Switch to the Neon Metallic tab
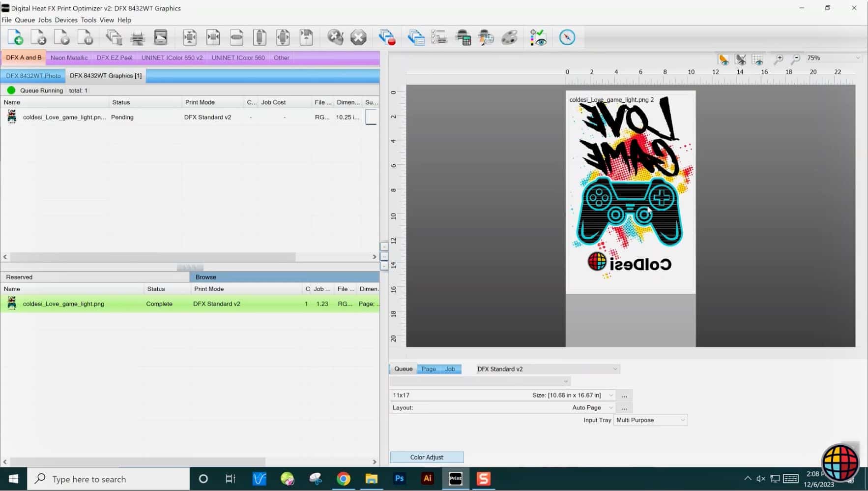 [x=69, y=58]
